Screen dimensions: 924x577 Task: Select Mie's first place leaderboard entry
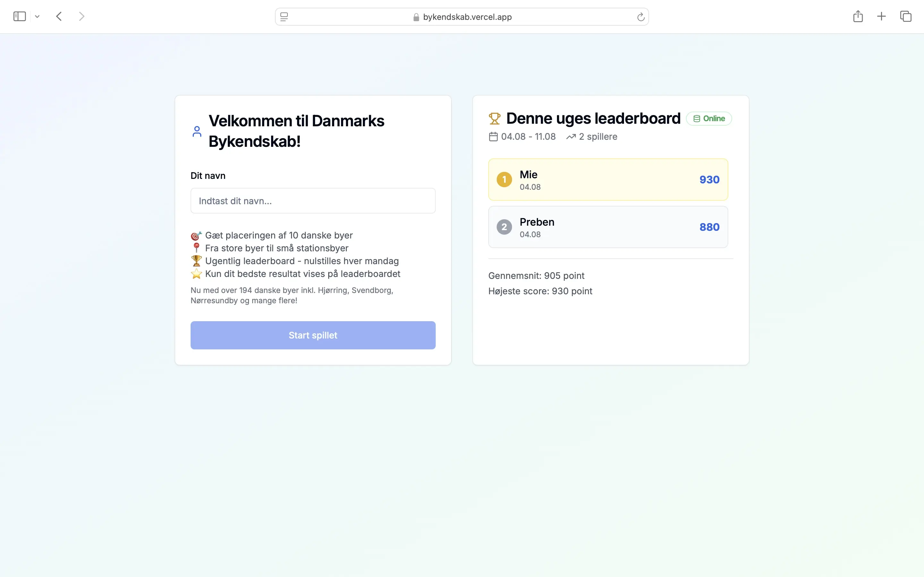[x=607, y=180]
